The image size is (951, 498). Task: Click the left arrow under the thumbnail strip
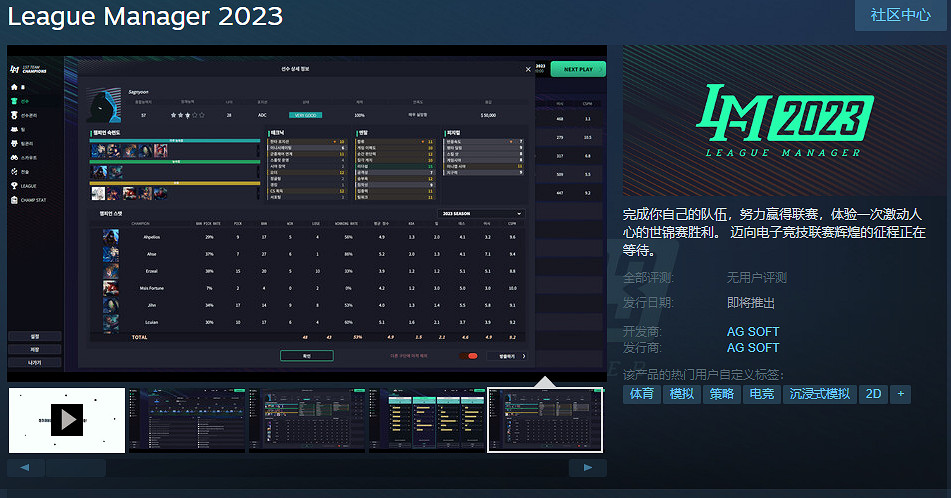pos(25,467)
